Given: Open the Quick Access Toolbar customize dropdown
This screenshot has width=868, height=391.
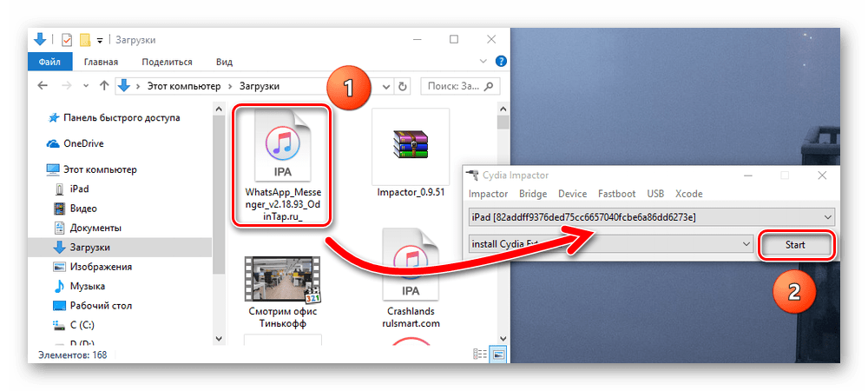Looking at the screenshot, I should click(x=100, y=41).
